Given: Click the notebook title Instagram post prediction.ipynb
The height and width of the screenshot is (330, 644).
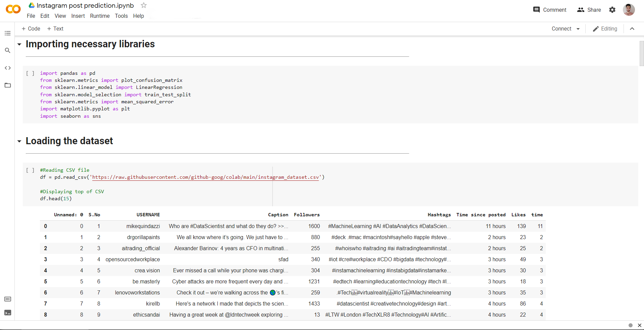Looking at the screenshot, I should coord(85,5).
